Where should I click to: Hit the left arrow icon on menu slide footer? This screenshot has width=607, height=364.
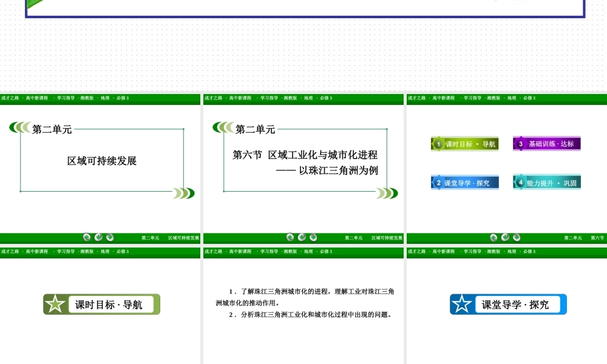coord(493,237)
